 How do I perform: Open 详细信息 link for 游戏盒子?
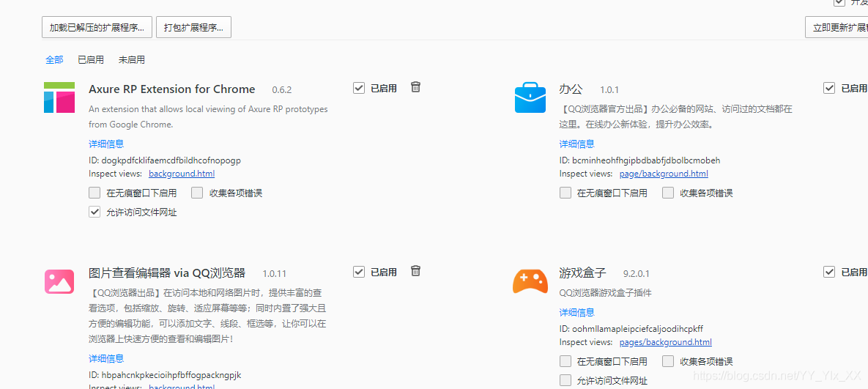[576, 313]
